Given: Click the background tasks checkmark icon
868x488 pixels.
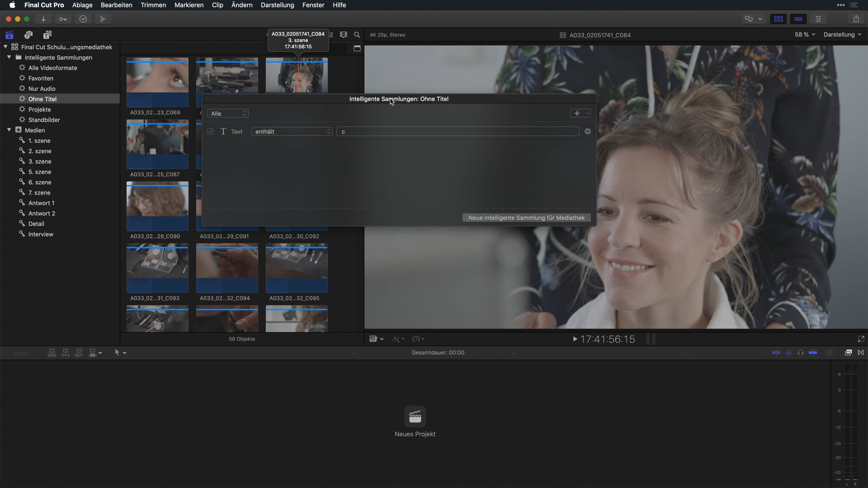Looking at the screenshot, I should tap(83, 19).
